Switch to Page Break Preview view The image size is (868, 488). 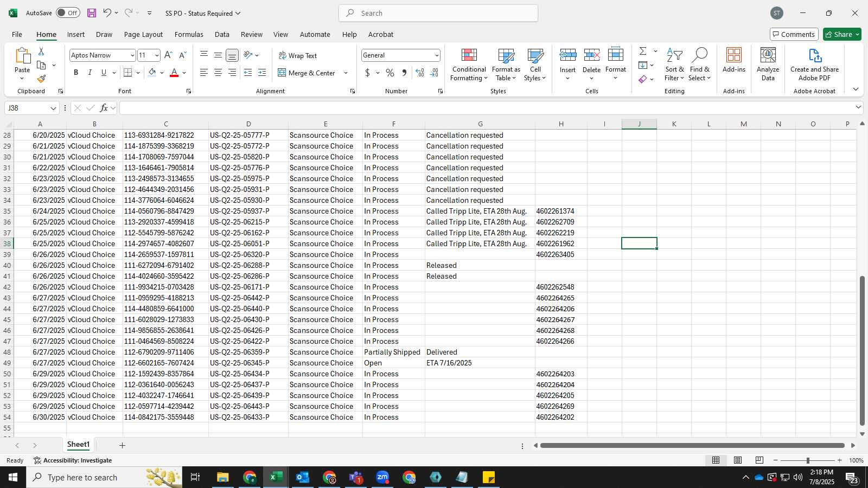(759, 460)
